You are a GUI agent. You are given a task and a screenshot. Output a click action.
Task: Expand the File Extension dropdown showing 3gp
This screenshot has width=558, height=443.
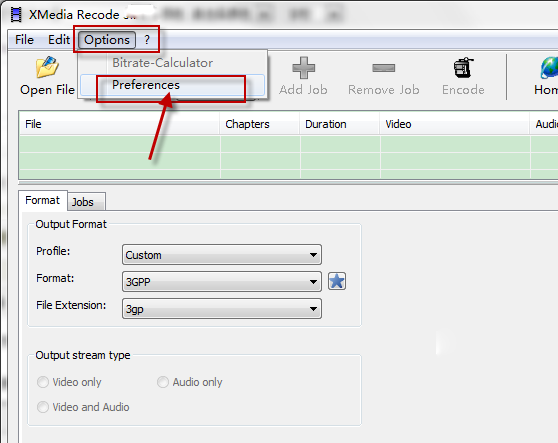(x=222, y=308)
